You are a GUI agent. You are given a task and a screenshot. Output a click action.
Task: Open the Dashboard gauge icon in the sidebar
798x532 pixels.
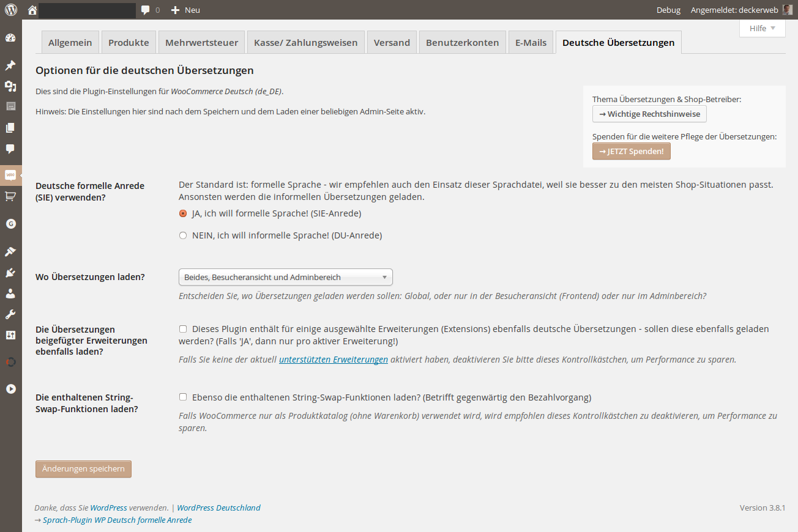pyautogui.click(x=10, y=38)
